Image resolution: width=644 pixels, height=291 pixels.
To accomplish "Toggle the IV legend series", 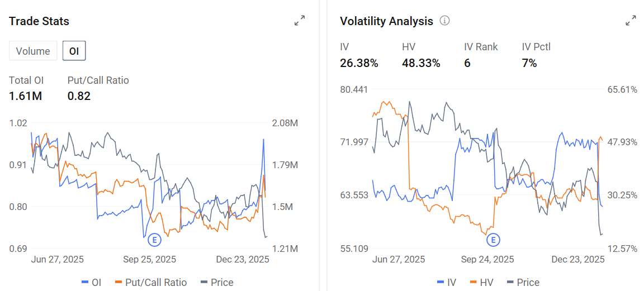I will (447, 283).
